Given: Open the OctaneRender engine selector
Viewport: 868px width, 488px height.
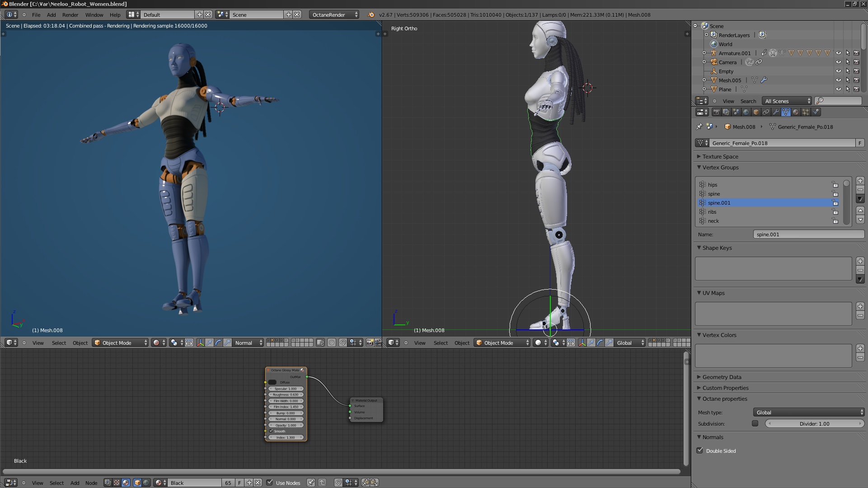Looking at the screenshot, I should 334,14.
